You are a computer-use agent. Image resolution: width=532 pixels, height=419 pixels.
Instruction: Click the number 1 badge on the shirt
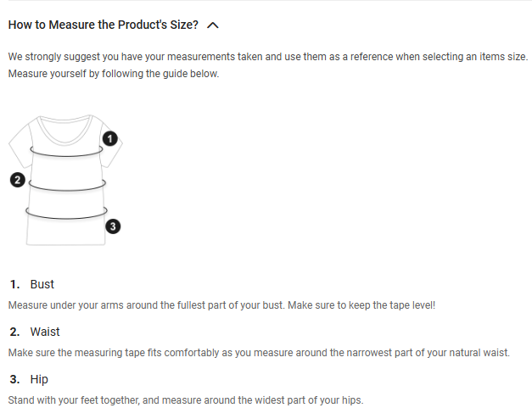tap(109, 137)
